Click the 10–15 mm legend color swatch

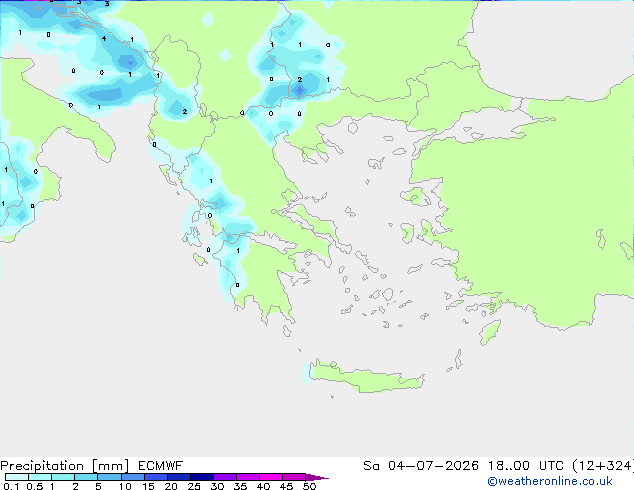[133, 477]
